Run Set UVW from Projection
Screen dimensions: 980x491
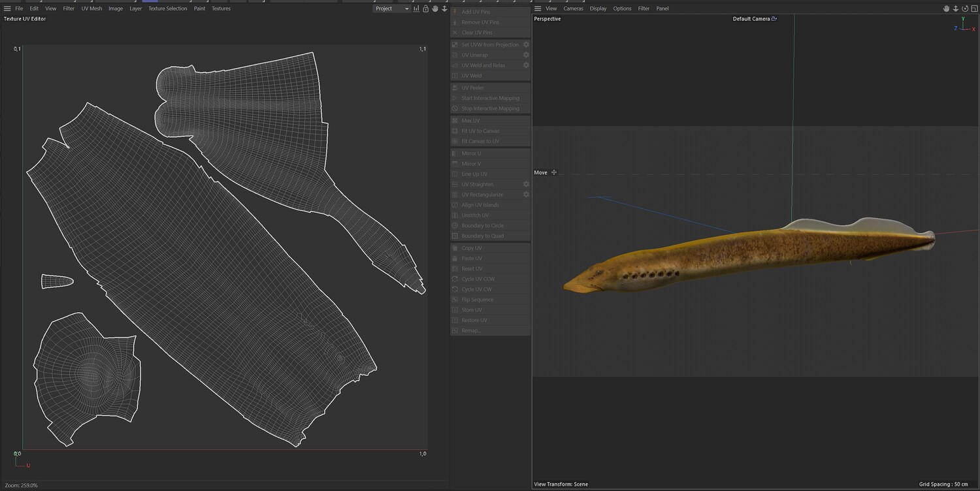pyautogui.click(x=486, y=44)
